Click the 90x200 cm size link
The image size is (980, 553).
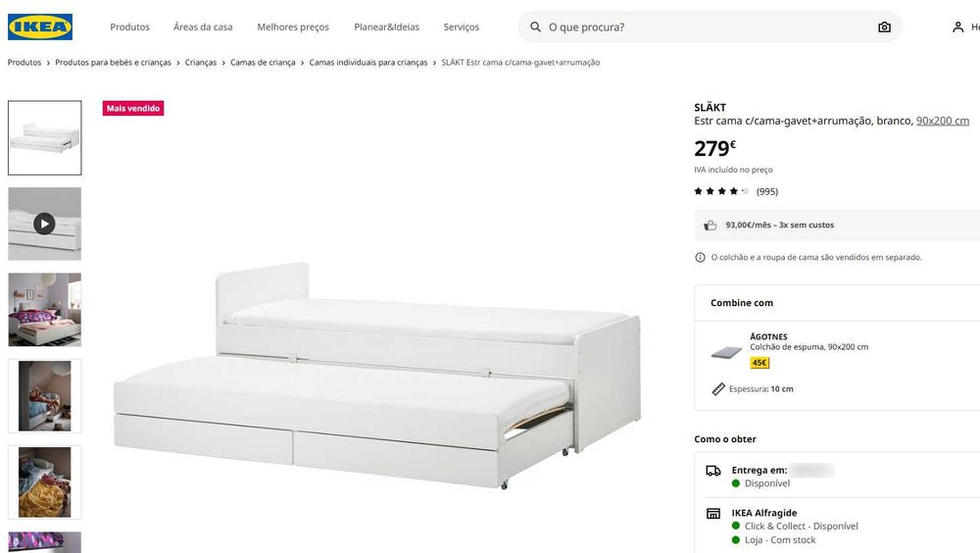pos(942,121)
